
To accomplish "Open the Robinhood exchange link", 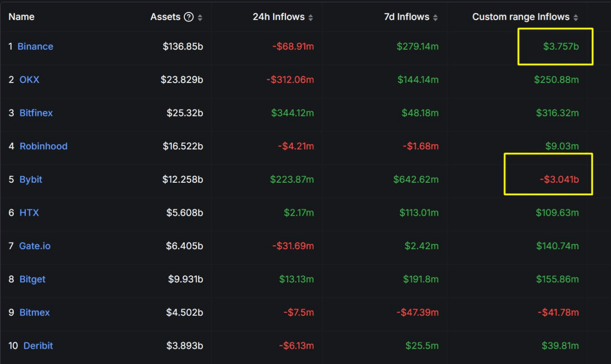I will pos(43,146).
